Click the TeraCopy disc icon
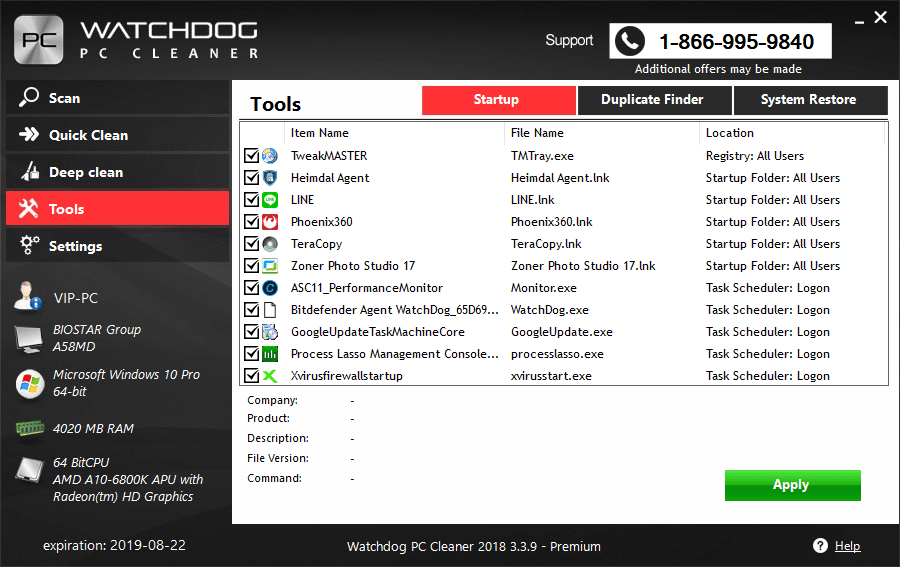The height and width of the screenshot is (567, 900). 270,244
